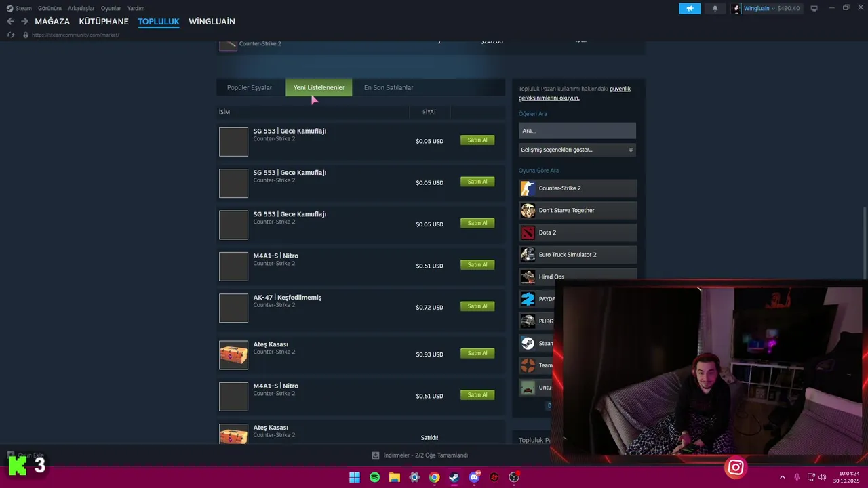Click the $490.40 wallet balance
Screen dimensions: 868x488
(789, 9)
